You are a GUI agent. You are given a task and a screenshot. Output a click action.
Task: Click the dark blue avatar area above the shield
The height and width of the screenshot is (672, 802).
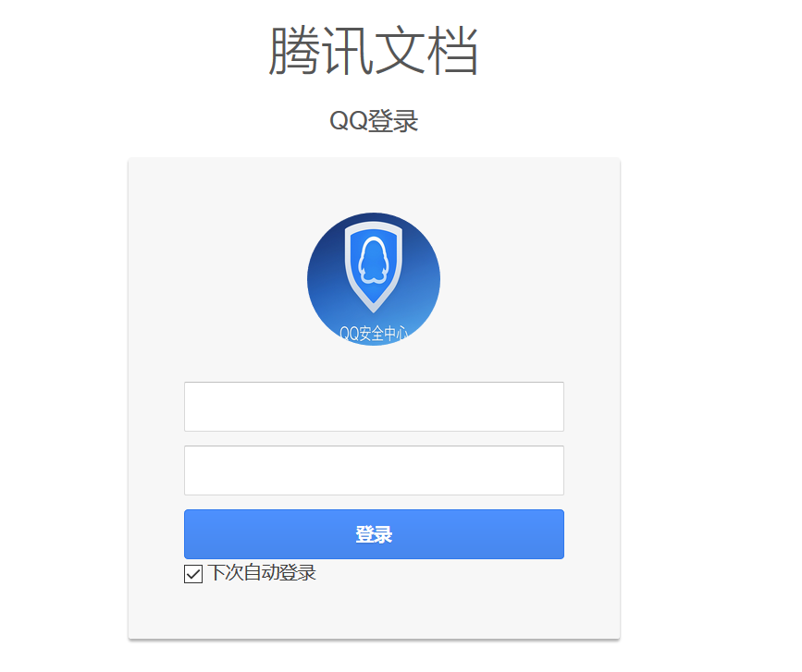point(374,216)
